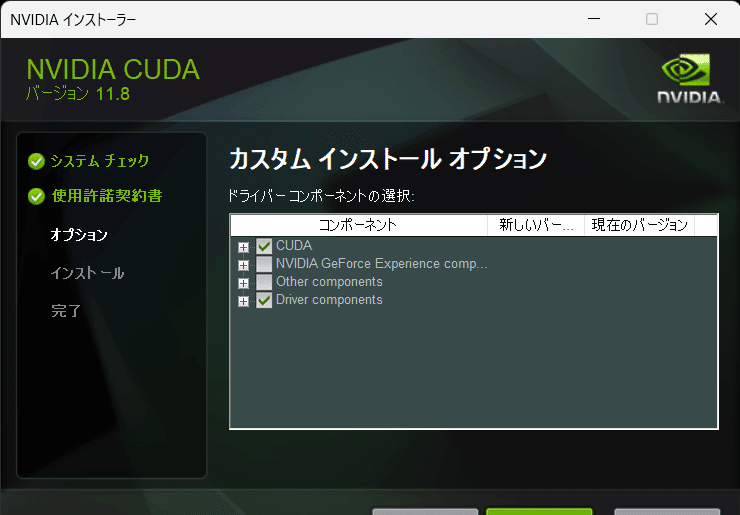Check the NVIDIA GeForce Experience checkbox
This screenshot has width=740, height=515.
tap(264, 264)
